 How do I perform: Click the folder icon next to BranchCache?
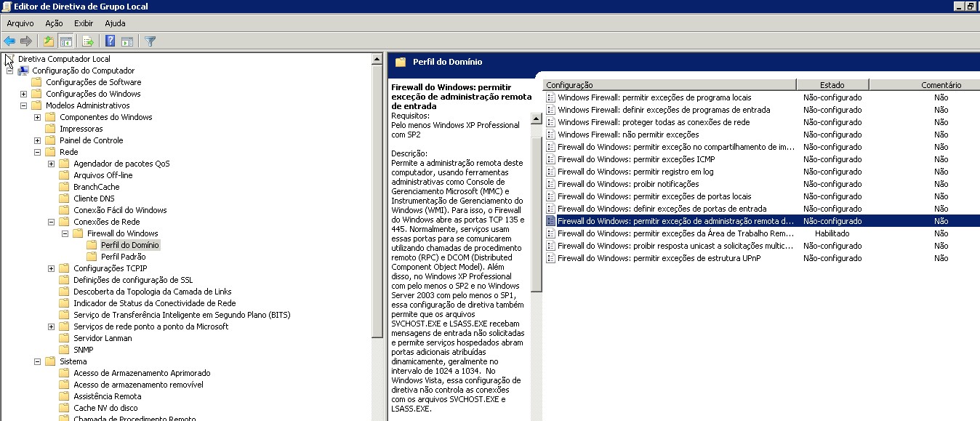coord(65,187)
